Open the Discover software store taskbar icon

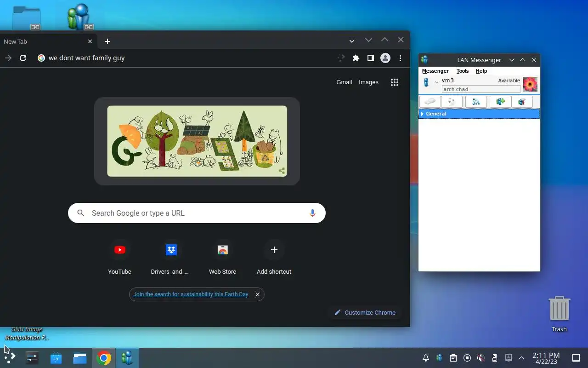pos(56,357)
